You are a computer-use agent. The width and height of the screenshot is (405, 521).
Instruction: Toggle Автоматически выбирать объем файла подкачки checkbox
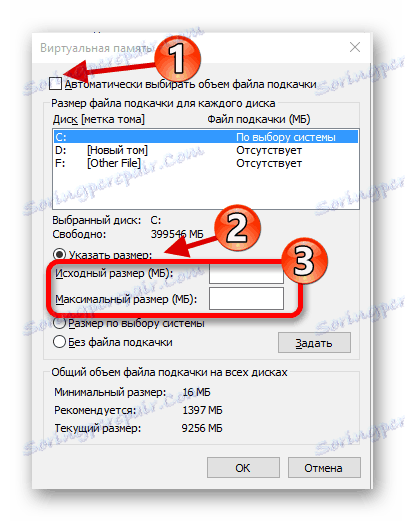(x=55, y=83)
